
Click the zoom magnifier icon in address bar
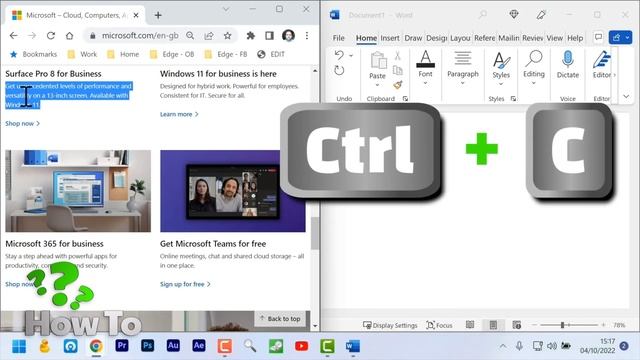click(x=190, y=36)
